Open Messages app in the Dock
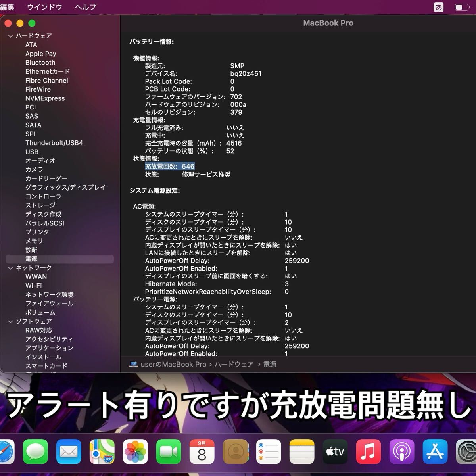Image resolution: width=476 pixels, height=476 pixels. point(35,452)
